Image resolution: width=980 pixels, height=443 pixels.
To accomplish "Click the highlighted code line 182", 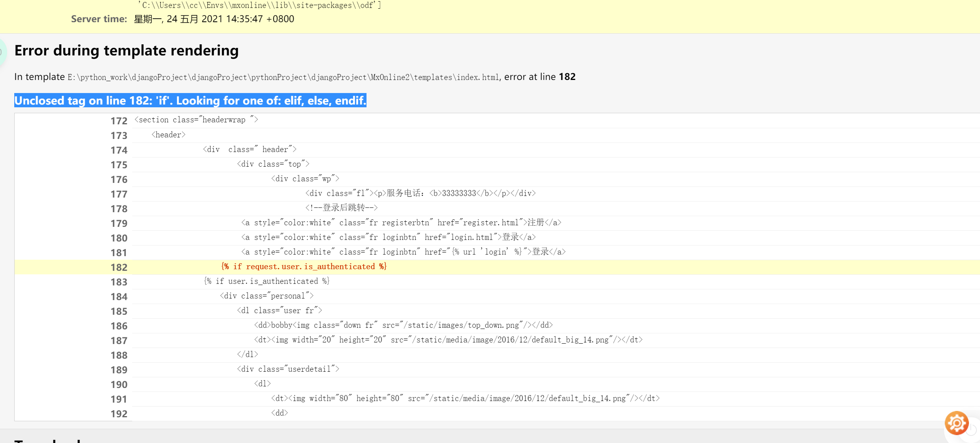I will click(x=304, y=266).
